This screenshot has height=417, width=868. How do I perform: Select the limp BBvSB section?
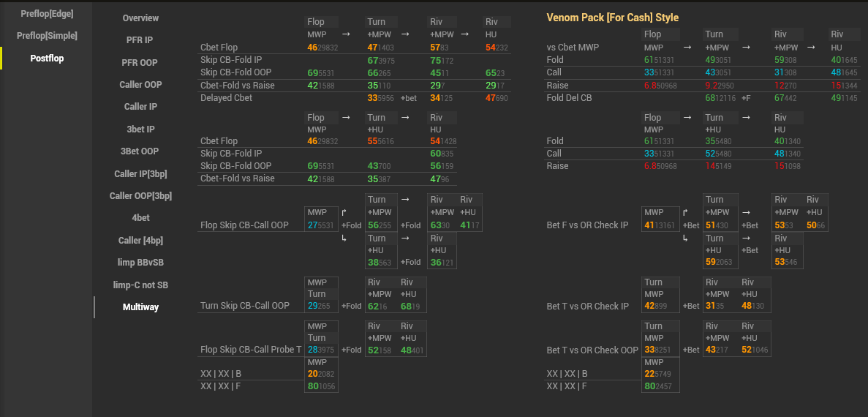(x=140, y=262)
